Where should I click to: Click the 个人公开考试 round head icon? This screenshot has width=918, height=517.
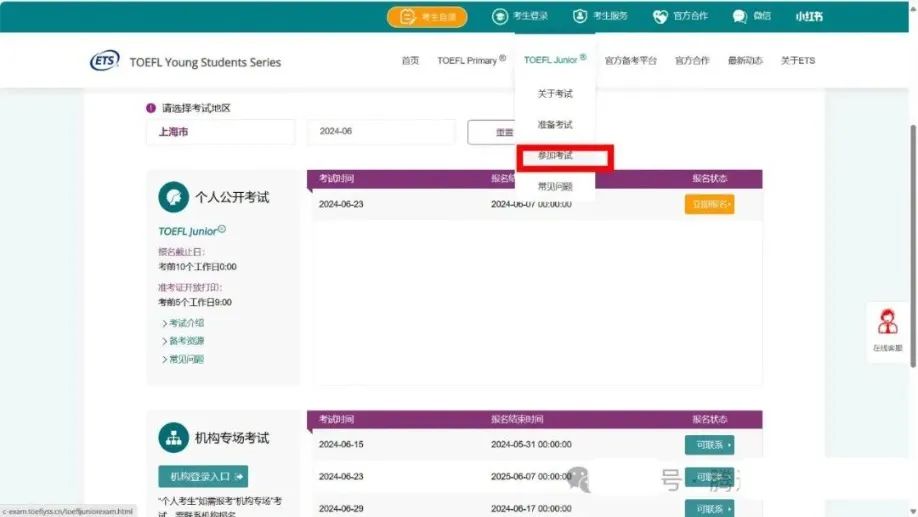pyautogui.click(x=173, y=197)
